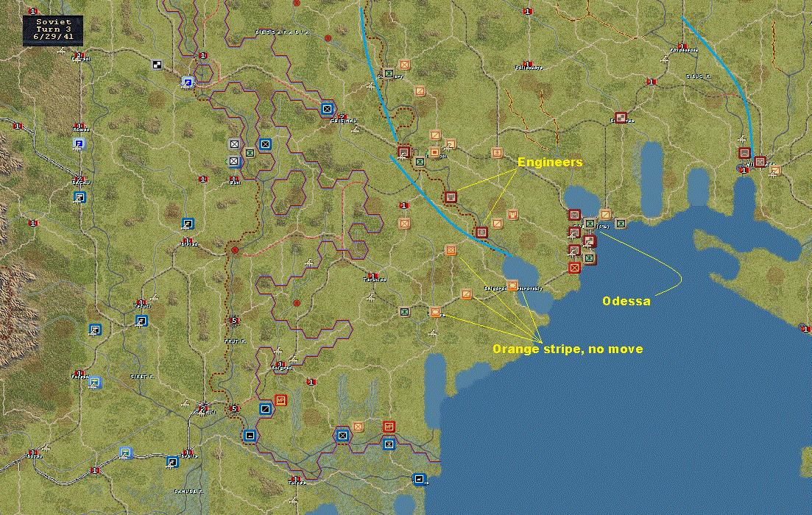This screenshot has width=812, height=515.
Task: Select pale infantry counter beneath lone flag
Action: click(404, 224)
